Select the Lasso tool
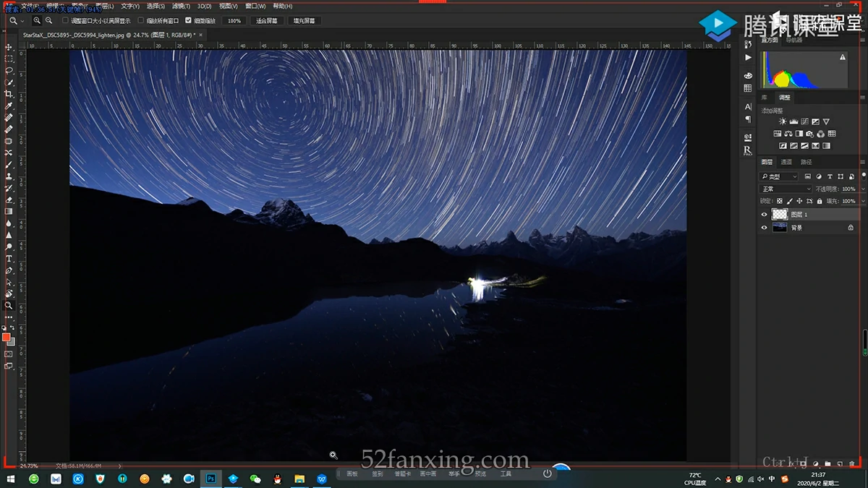 [9, 71]
